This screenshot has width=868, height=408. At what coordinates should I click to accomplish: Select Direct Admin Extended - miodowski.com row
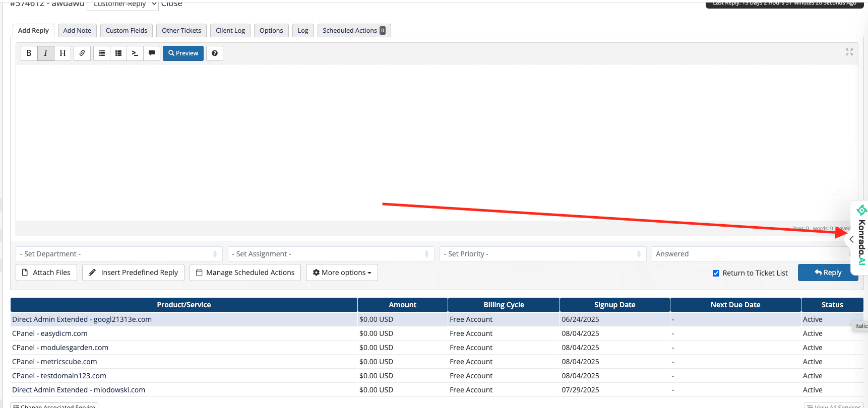click(x=437, y=390)
